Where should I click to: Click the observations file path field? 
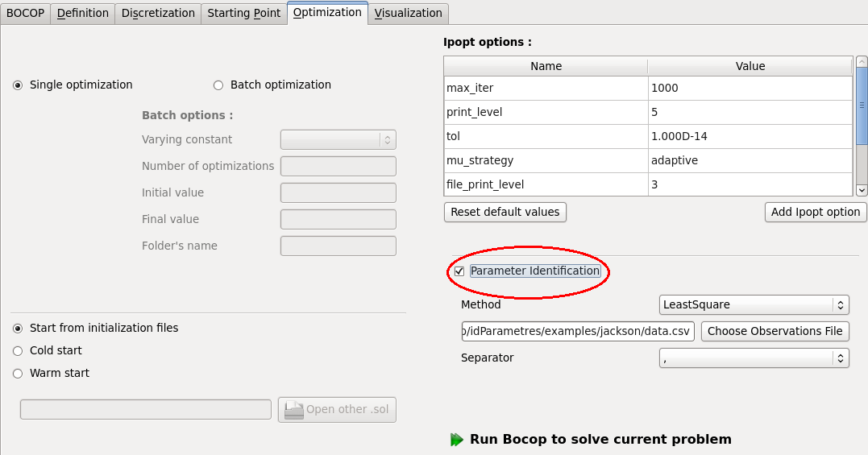[576, 332]
